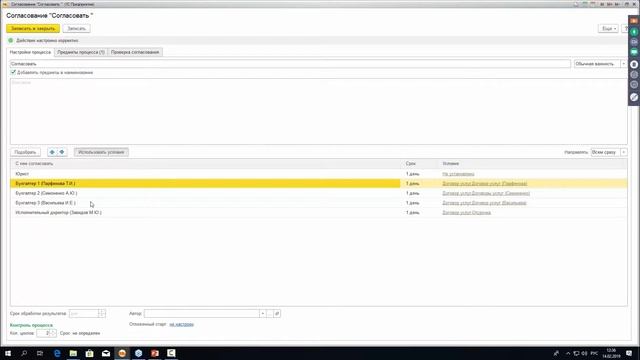This screenshot has height=360, width=640.
Task: Click the result processing deadline field
Action: (x=84, y=314)
